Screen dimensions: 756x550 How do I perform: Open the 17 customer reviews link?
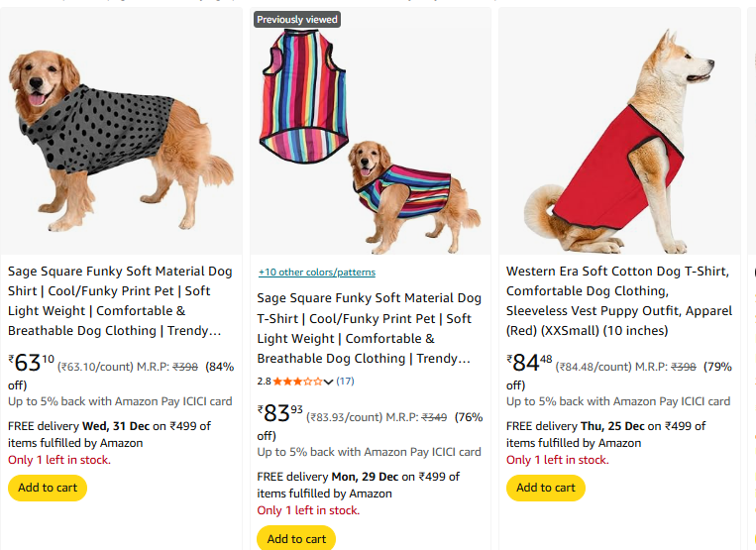pos(345,381)
